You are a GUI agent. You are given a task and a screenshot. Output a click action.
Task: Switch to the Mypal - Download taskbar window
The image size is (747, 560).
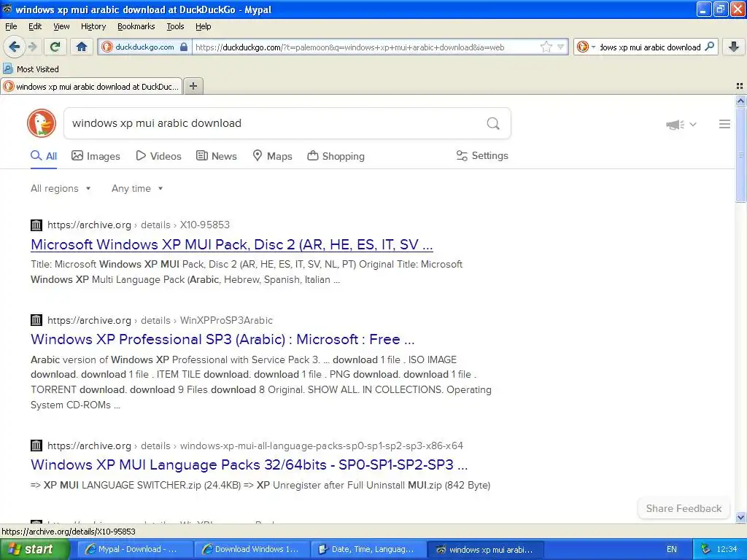pyautogui.click(x=134, y=550)
